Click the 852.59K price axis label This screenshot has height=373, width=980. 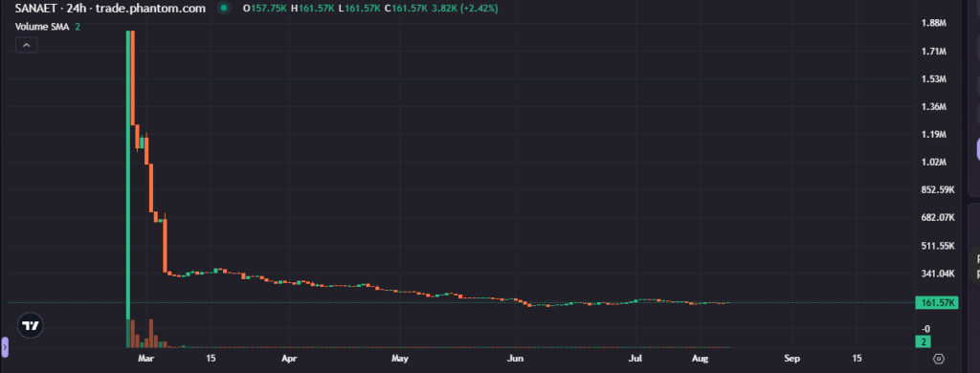point(938,190)
